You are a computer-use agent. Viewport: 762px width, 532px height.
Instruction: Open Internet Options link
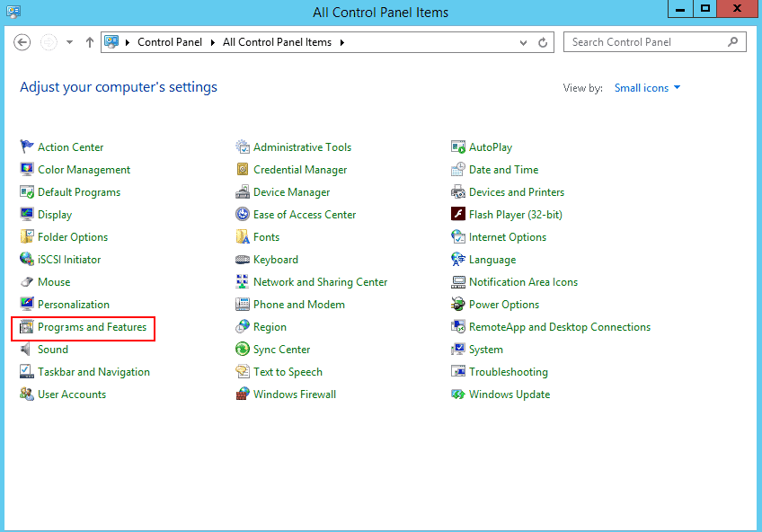point(508,237)
